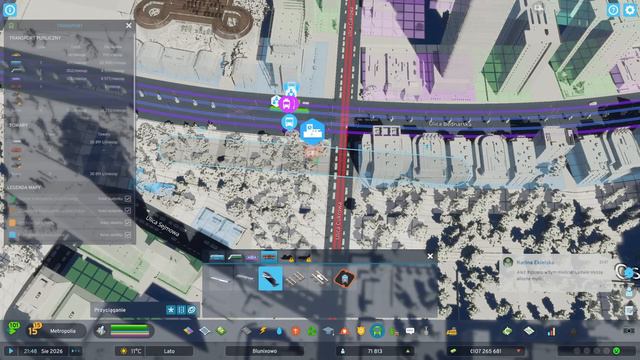Expand the population trend arrow
The image size is (640, 360).
[x=407, y=351]
